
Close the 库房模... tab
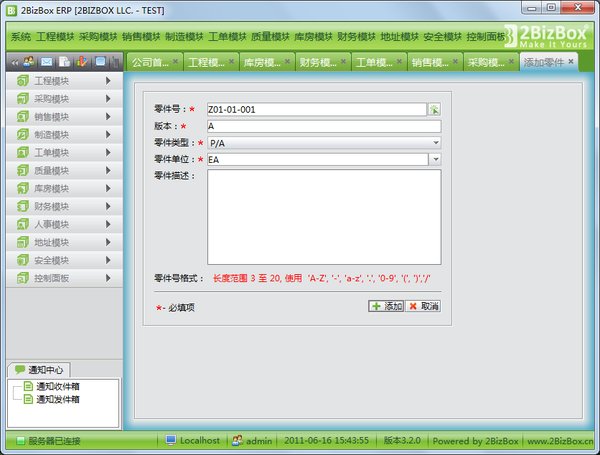(x=287, y=61)
